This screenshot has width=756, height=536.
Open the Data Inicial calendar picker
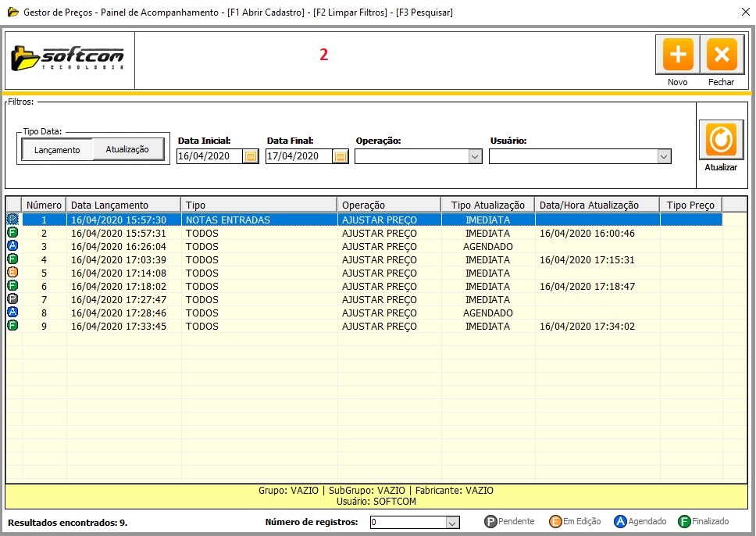coord(251,156)
